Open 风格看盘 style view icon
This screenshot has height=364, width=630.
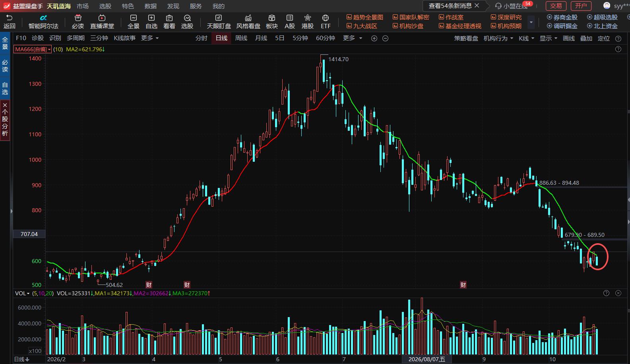248,18
